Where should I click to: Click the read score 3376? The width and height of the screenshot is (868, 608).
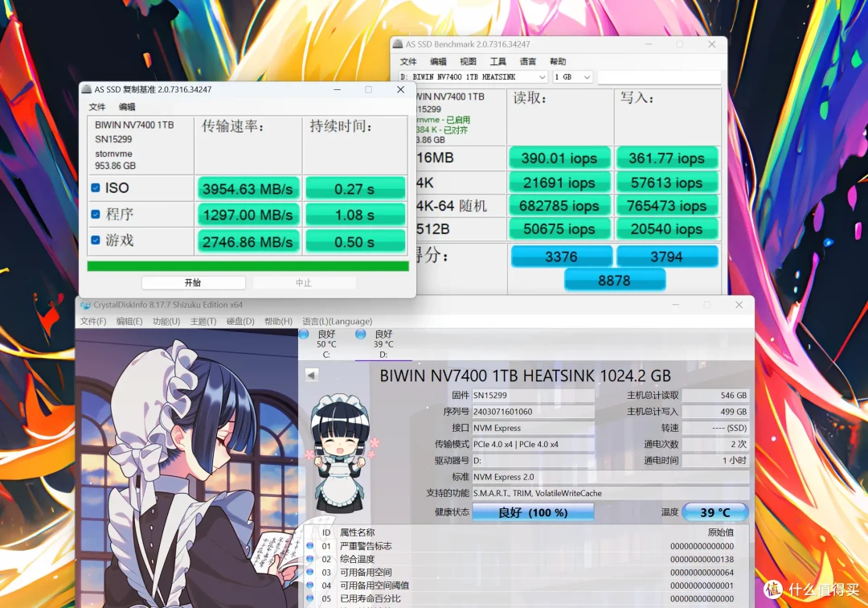[x=561, y=257]
